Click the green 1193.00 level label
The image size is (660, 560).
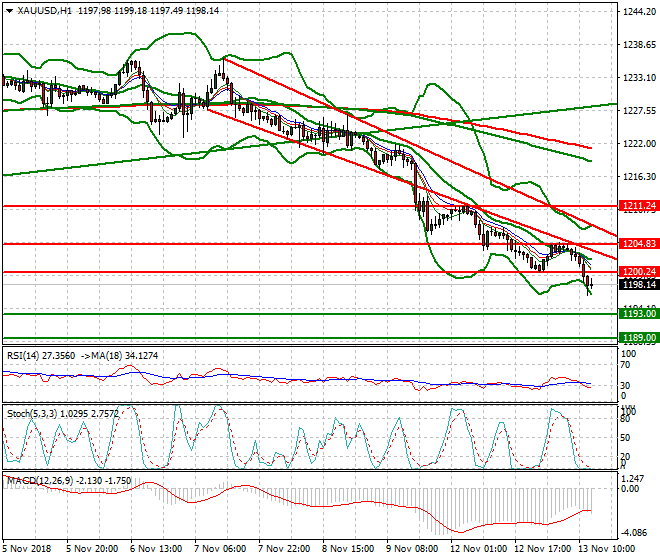click(639, 314)
